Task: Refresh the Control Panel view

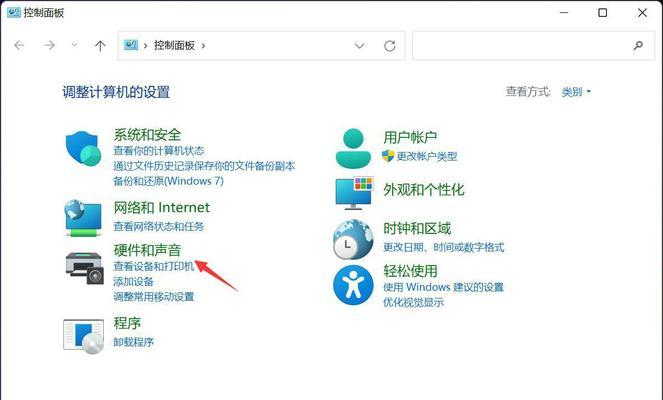Action: 389,46
